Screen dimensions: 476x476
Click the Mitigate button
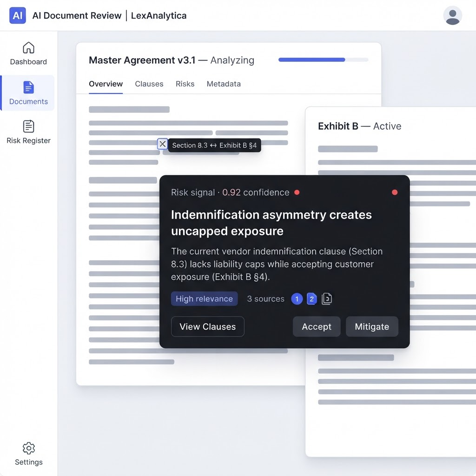tap(372, 327)
